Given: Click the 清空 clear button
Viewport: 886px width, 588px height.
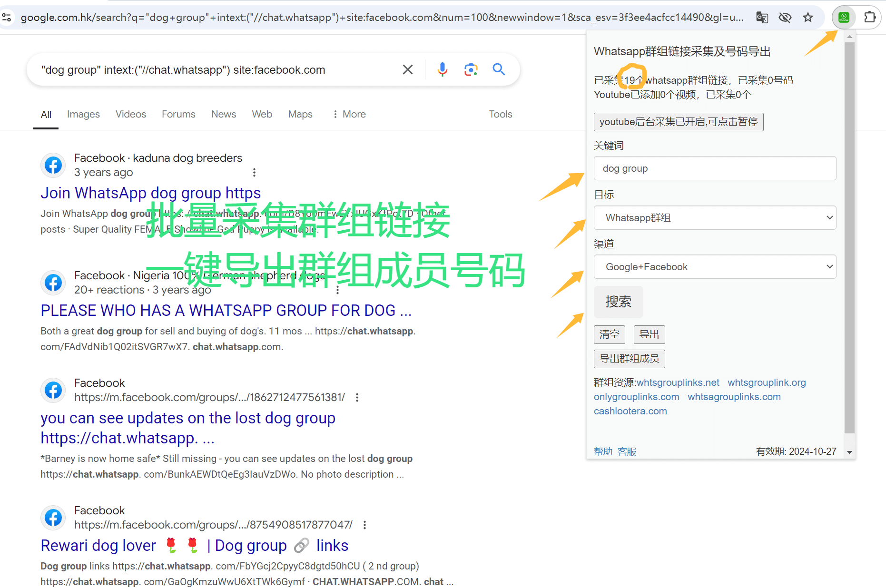Looking at the screenshot, I should point(610,334).
